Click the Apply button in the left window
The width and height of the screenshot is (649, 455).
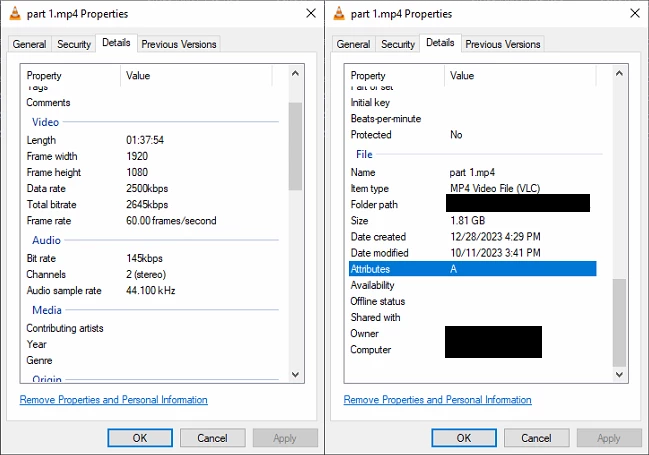tap(285, 438)
